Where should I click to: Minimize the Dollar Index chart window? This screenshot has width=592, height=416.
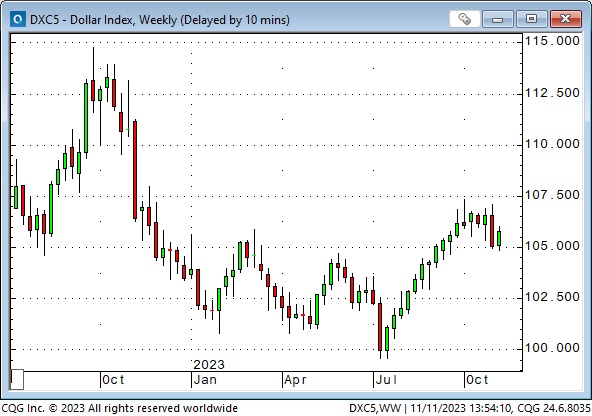coord(498,19)
